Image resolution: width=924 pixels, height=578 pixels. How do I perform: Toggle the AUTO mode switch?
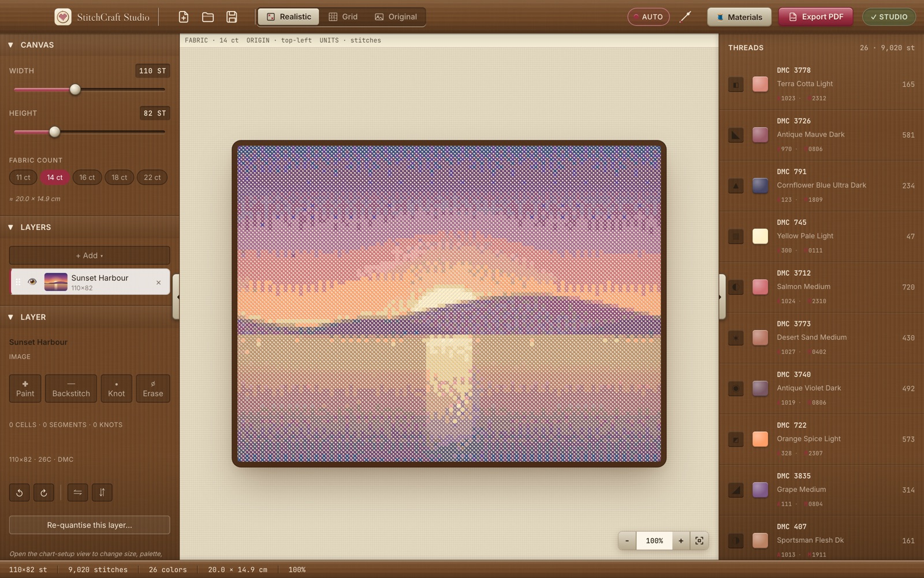(x=649, y=17)
